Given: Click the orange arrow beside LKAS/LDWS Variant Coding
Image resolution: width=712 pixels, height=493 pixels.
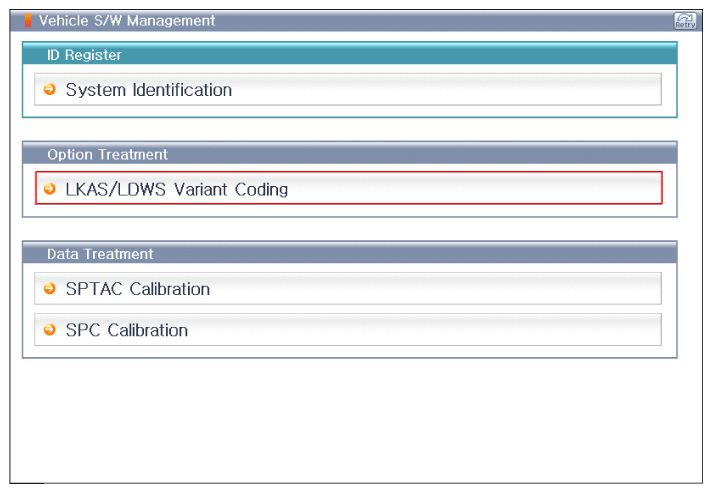Looking at the screenshot, I should click(50, 189).
